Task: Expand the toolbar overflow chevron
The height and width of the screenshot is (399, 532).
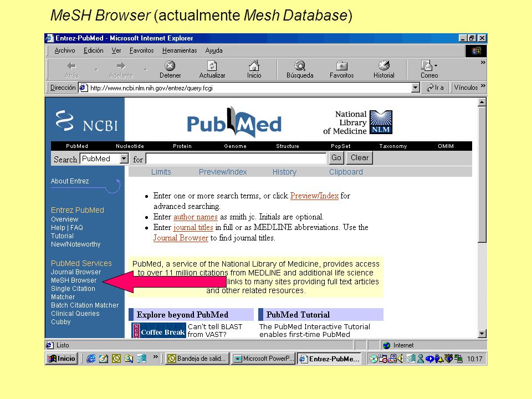Action: tap(483, 63)
